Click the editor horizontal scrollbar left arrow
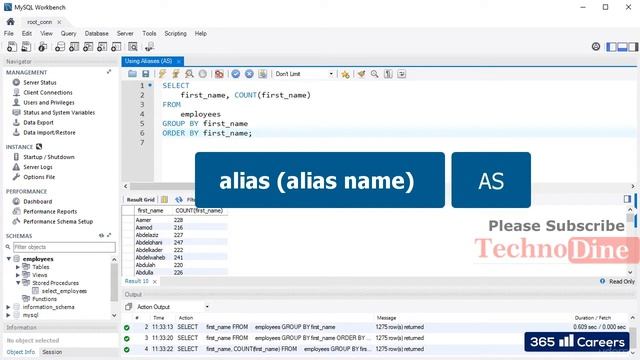Screen dimensions: 640x360 pyautogui.click(x=126, y=186)
